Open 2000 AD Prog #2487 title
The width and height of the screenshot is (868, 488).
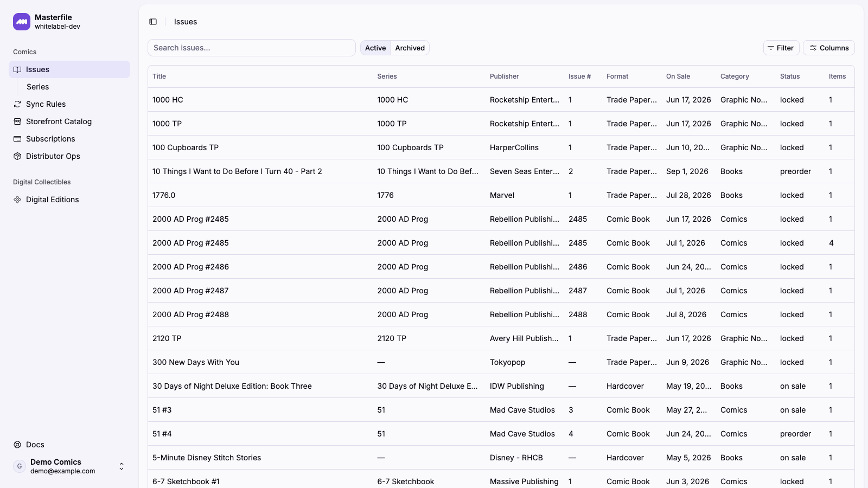(190, 291)
